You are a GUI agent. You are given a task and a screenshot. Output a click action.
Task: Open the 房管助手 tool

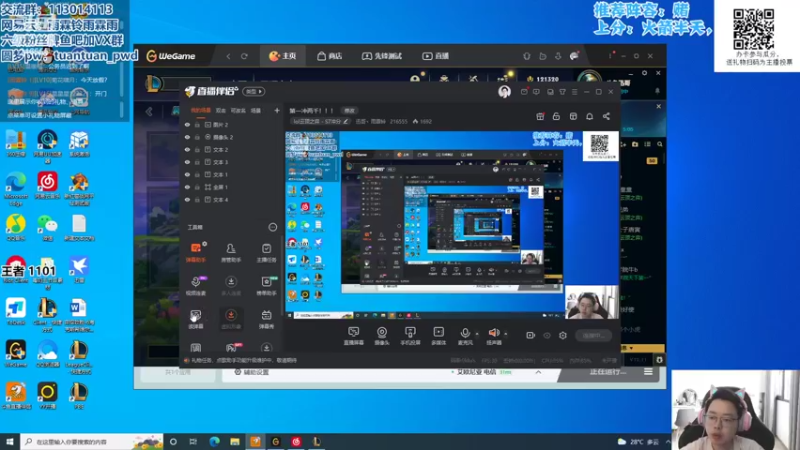tap(231, 252)
